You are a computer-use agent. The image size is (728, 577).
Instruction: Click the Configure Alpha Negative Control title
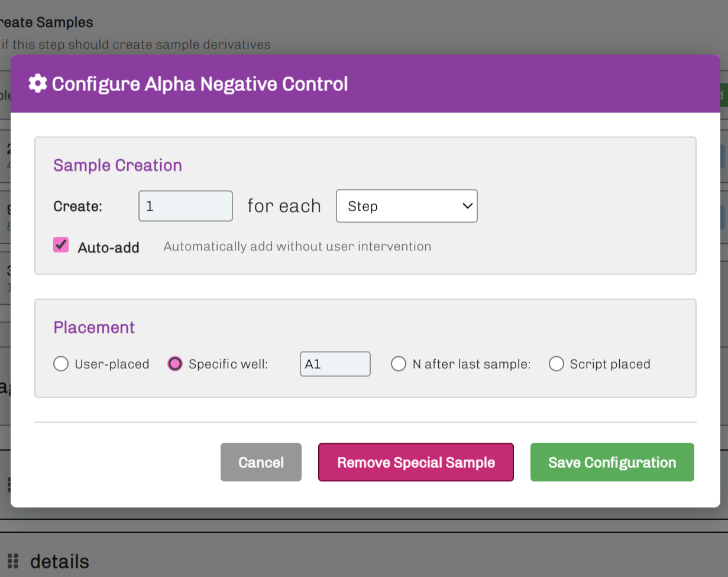coord(200,84)
